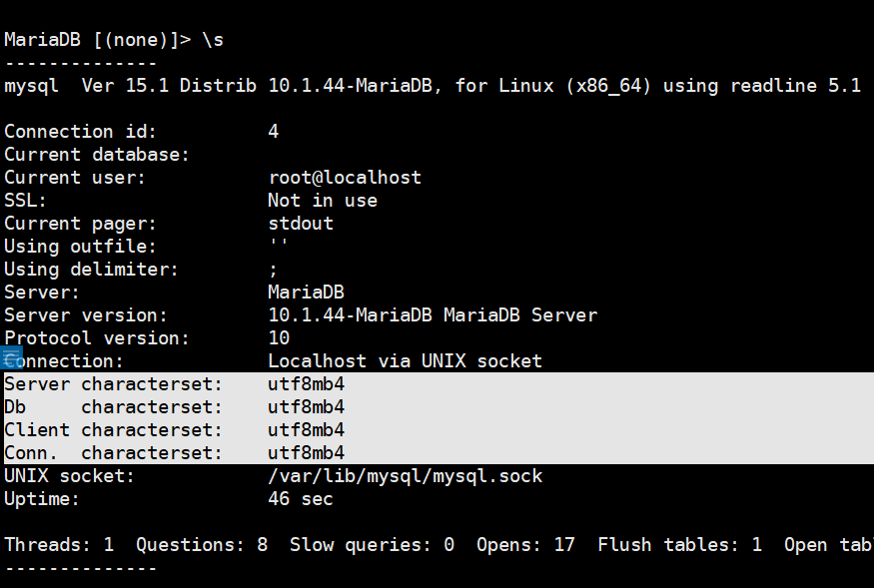Click the Connection id value 4
The height and width of the screenshot is (588, 874).
(274, 132)
